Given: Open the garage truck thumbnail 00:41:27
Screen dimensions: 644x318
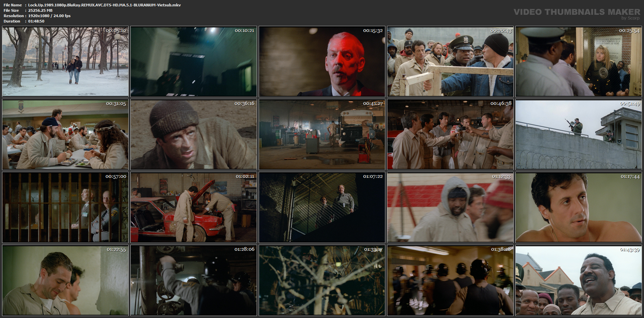Looking at the screenshot, I should [322, 134].
